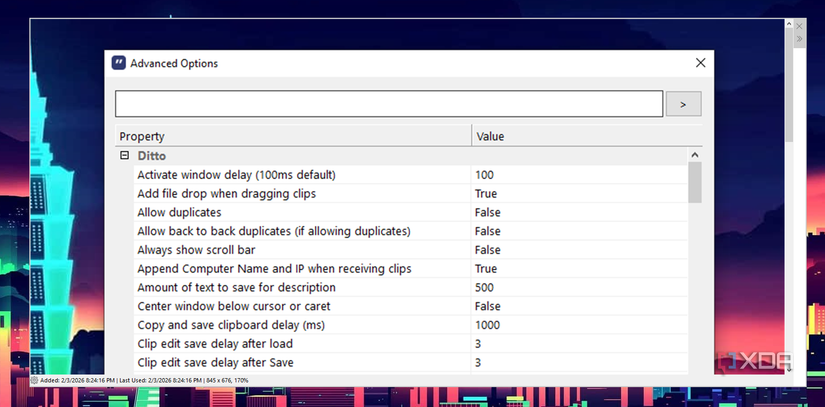
Task: Close the Advanced Options dialog
Action: point(700,63)
